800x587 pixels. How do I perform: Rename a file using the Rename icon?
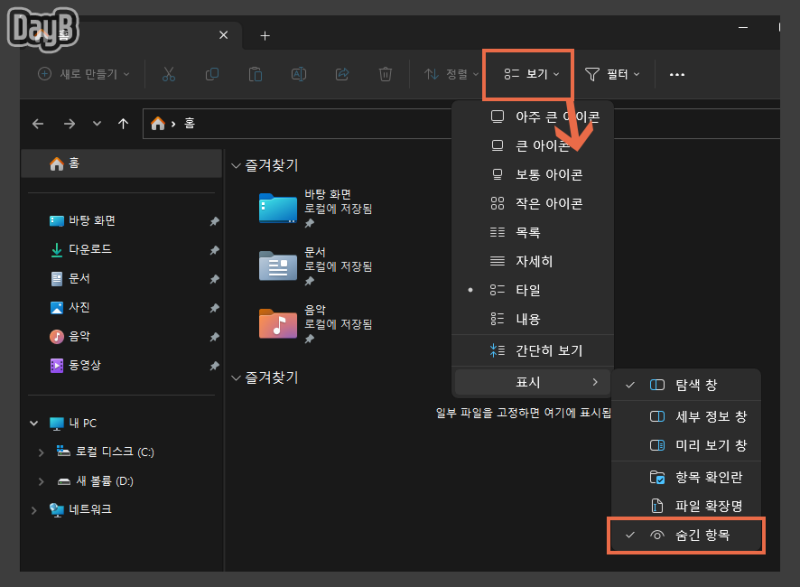pos(298,74)
